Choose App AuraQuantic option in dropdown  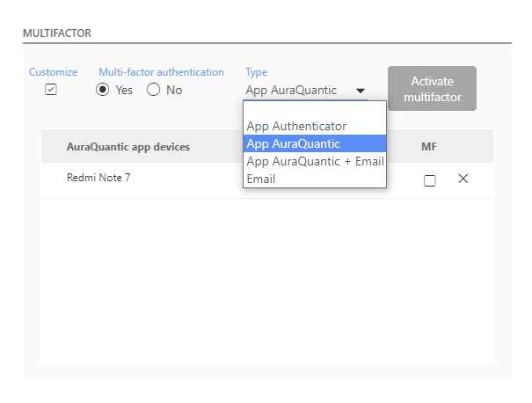coord(315,143)
